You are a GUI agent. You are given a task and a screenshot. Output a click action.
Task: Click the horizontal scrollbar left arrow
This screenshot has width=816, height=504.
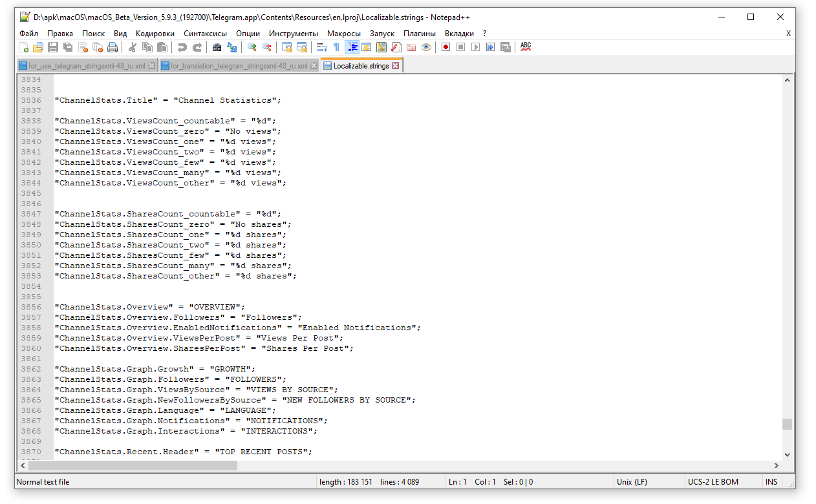tap(22, 465)
